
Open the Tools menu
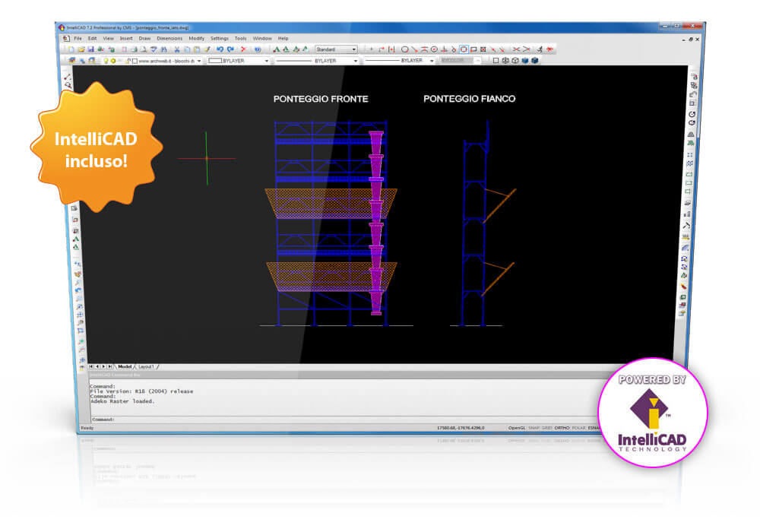240,38
